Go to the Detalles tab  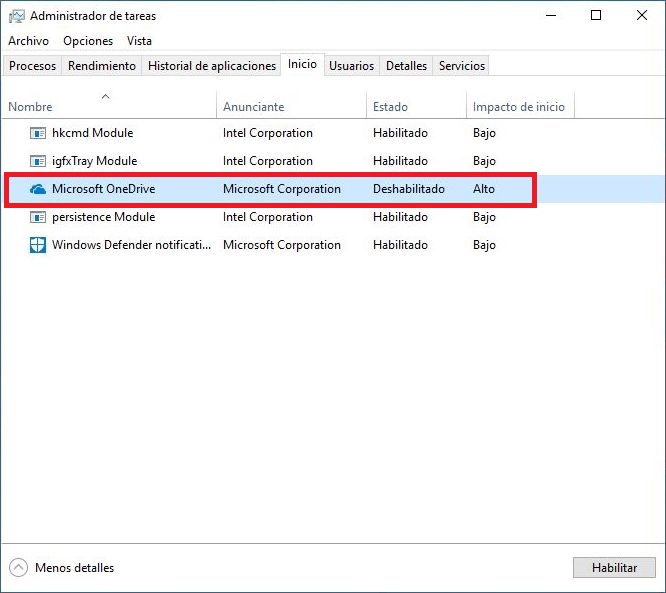click(x=406, y=66)
